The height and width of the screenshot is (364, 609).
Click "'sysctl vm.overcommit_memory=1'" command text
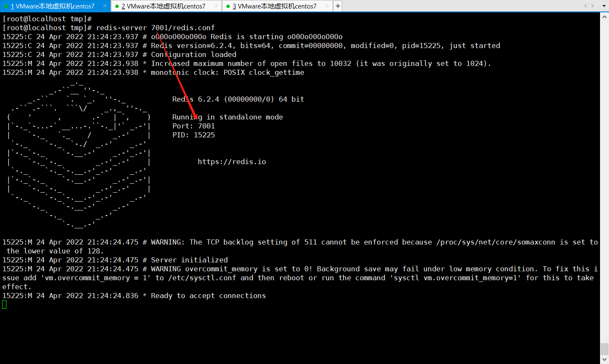pyautogui.click(x=455, y=278)
